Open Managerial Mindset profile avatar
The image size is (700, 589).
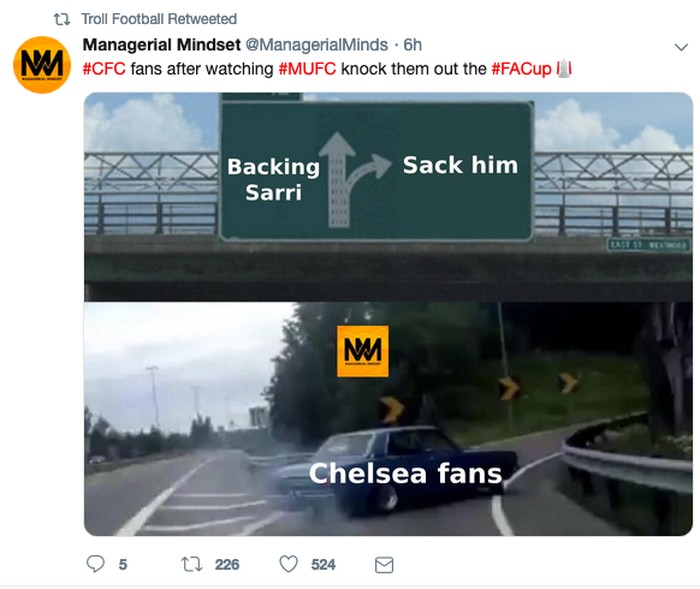42,65
